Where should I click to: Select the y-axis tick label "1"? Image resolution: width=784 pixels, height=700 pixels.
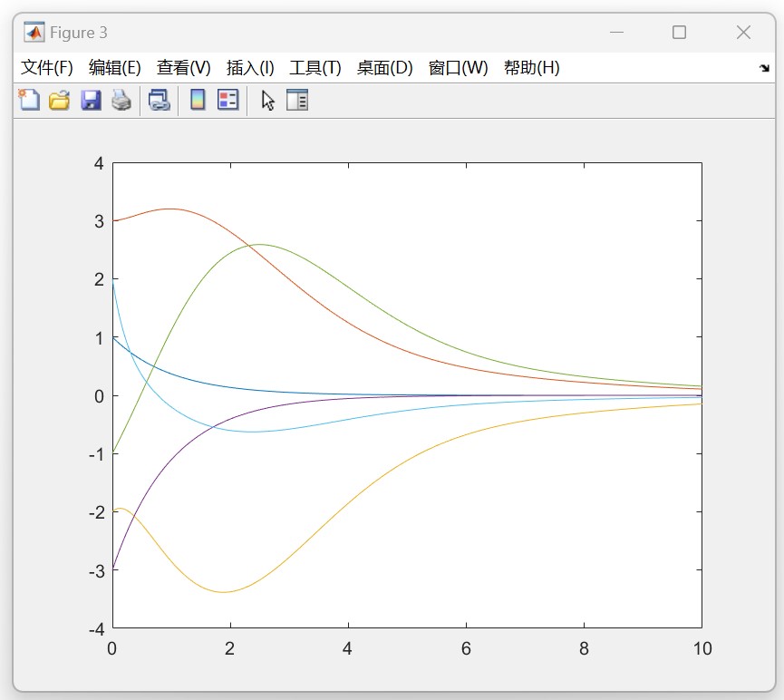99,338
